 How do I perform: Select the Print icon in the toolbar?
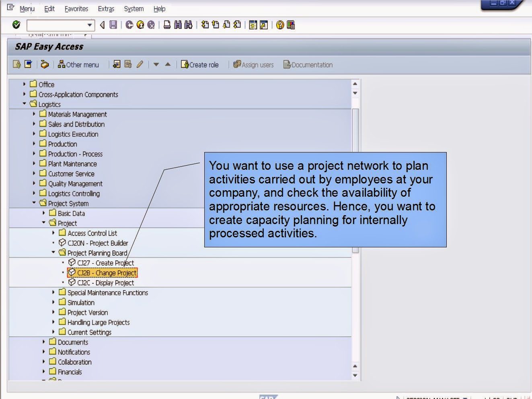[x=166, y=25]
